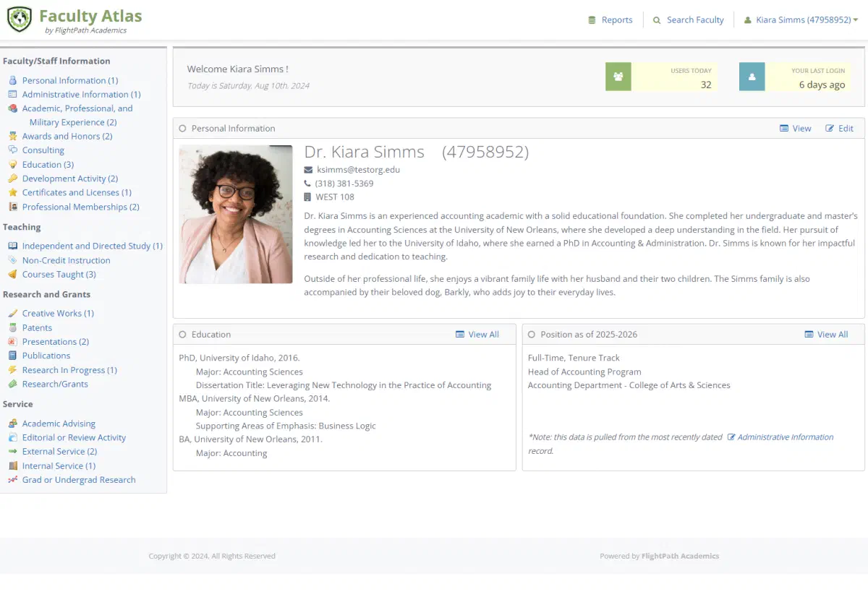Click the Non-Credit Instruction tag icon
868x597 pixels.
point(12,260)
